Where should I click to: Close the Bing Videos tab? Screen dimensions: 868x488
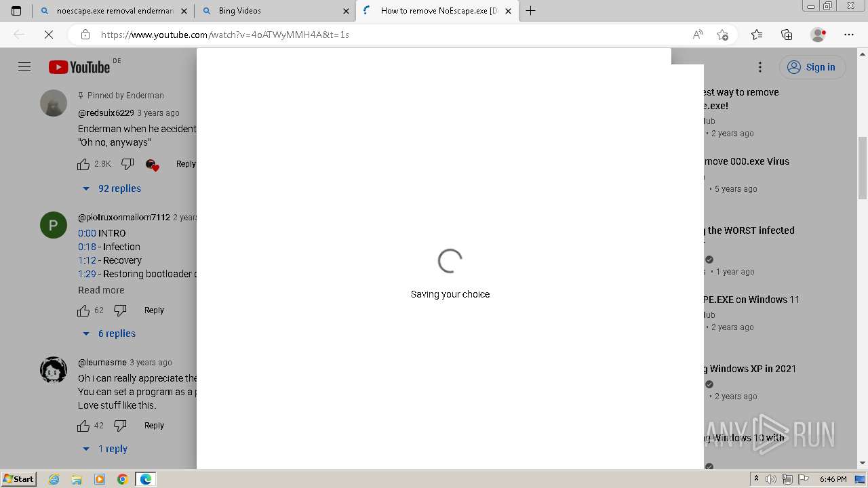point(346,11)
